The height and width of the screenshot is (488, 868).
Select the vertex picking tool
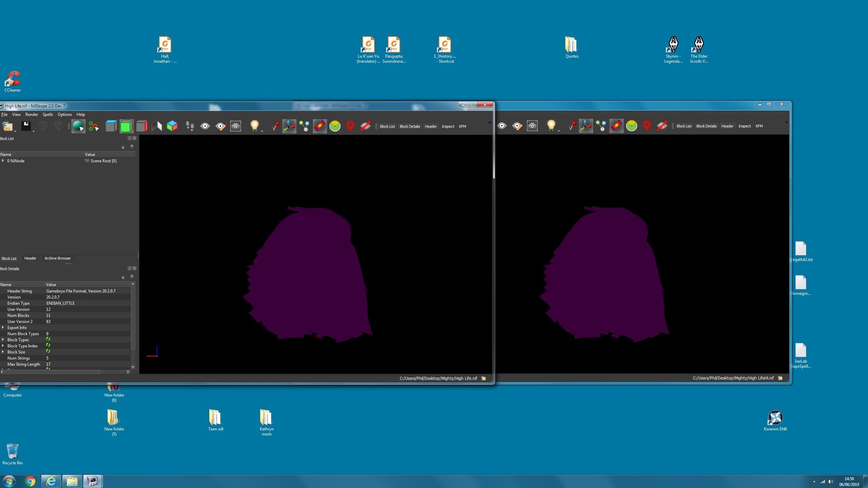tap(94, 126)
